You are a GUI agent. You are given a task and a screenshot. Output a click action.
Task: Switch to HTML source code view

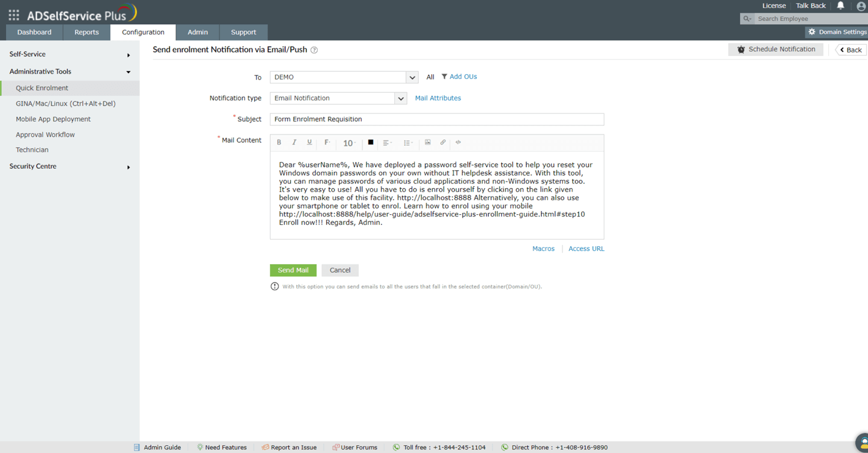458,142
